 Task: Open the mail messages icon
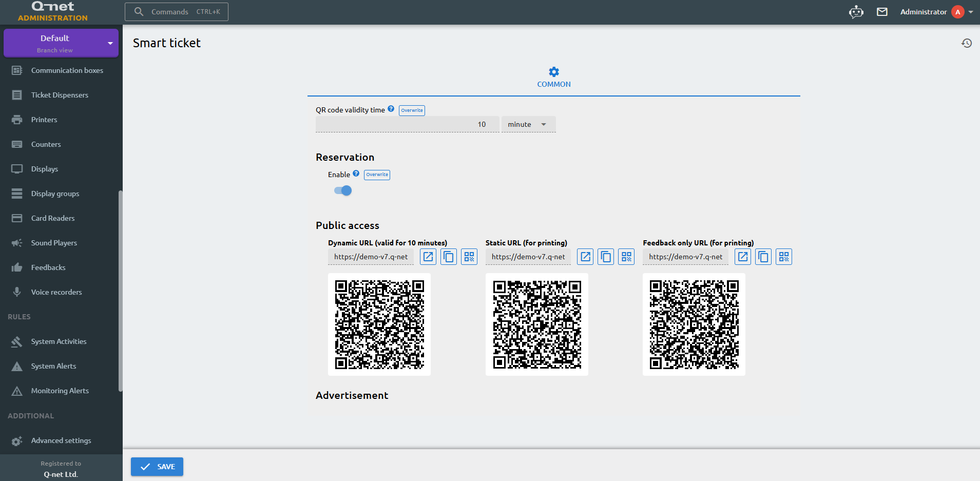(882, 12)
